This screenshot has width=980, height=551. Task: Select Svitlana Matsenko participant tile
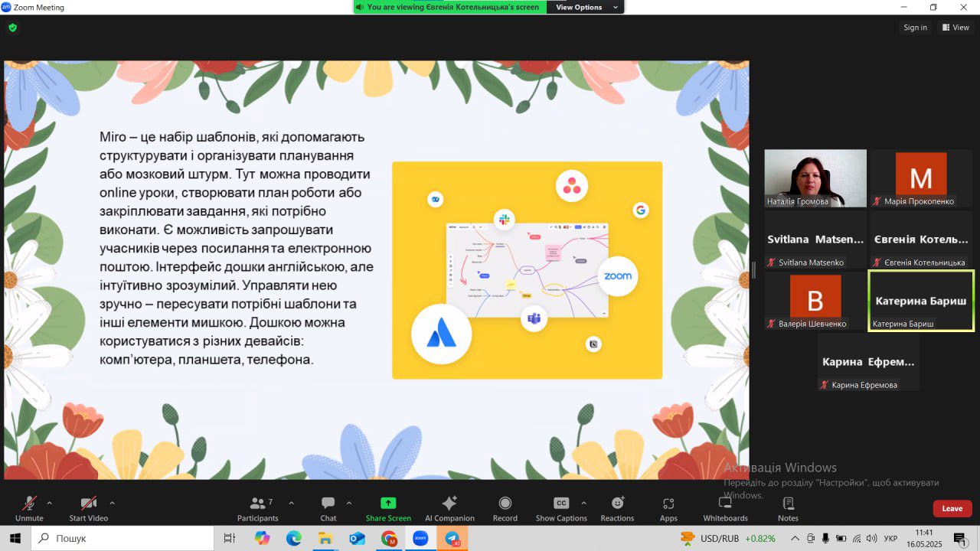coord(815,240)
